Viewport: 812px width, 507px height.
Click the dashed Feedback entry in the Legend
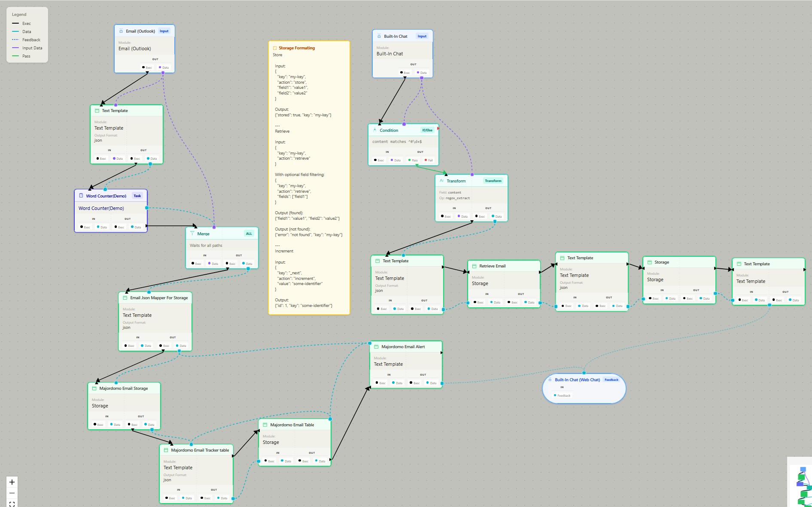26,40
